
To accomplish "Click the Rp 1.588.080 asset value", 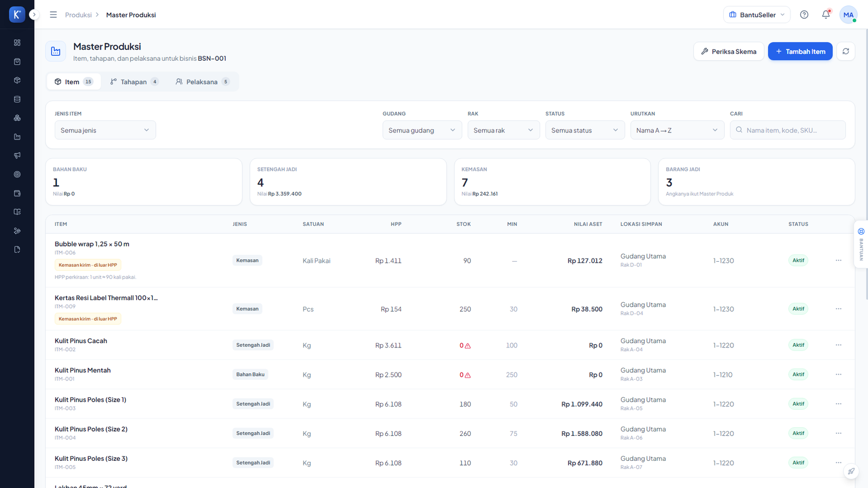I will pyautogui.click(x=582, y=434).
